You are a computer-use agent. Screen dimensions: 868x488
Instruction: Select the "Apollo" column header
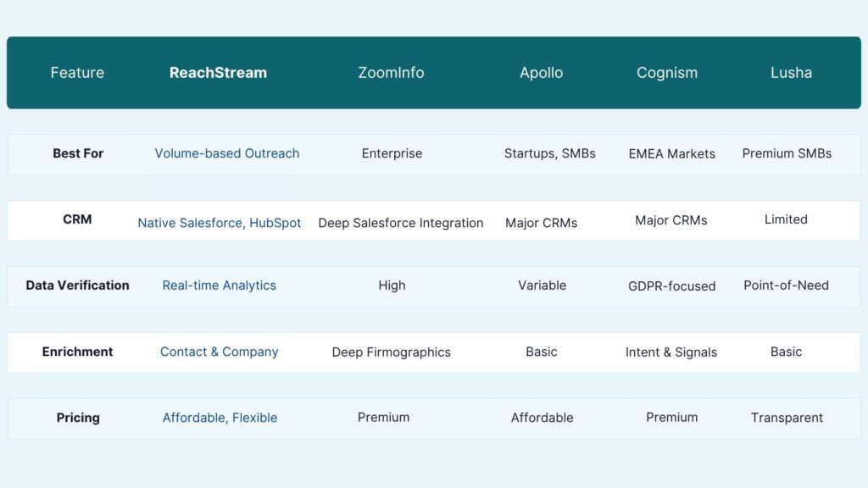[x=541, y=73]
